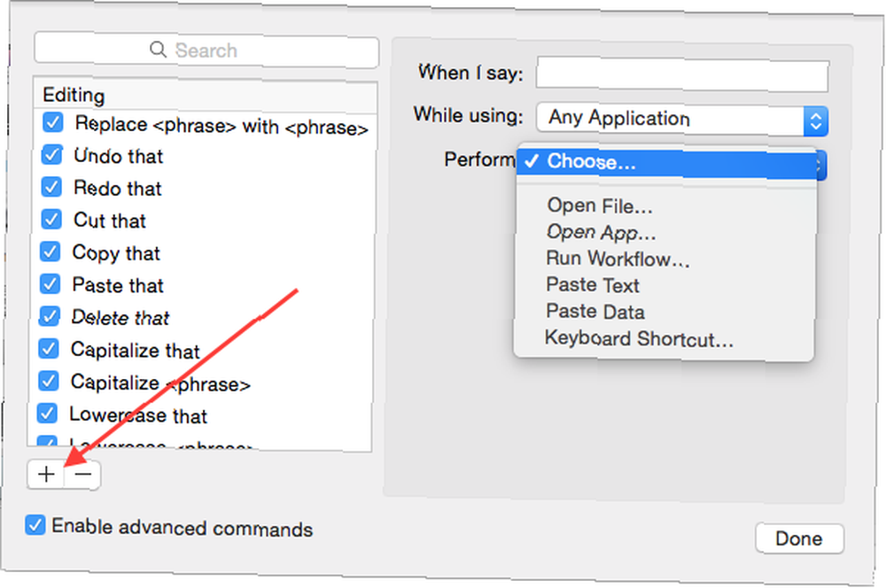Select the Paste that command row
The width and height of the screenshot is (886, 588).
[x=204, y=285]
